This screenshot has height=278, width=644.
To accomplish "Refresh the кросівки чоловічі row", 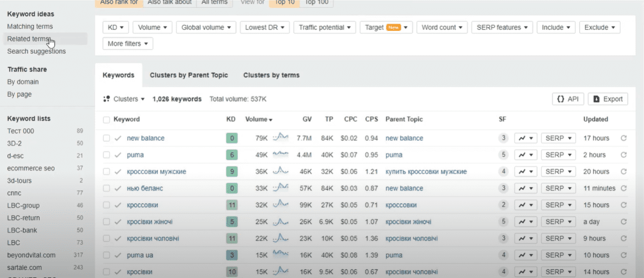I will [623, 239].
